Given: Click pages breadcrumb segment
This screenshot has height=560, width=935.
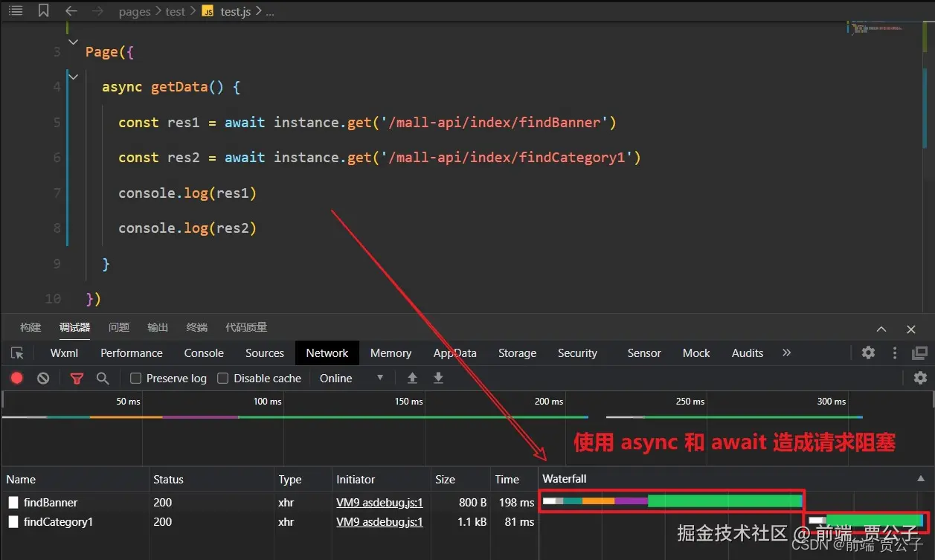Looking at the screenshot, I should (x=135, y=12).
